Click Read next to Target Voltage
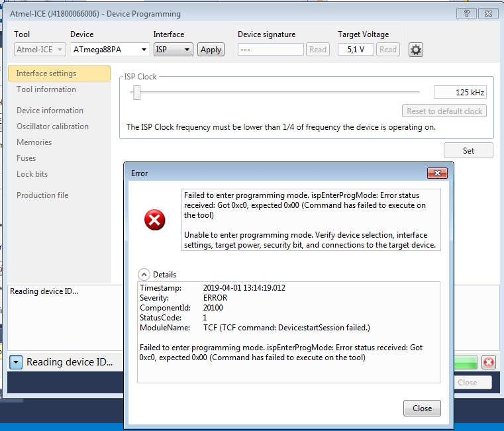Image resolution: width=504 pixels, height=431 pixels. pyautogui.click(x=387, y=50)
